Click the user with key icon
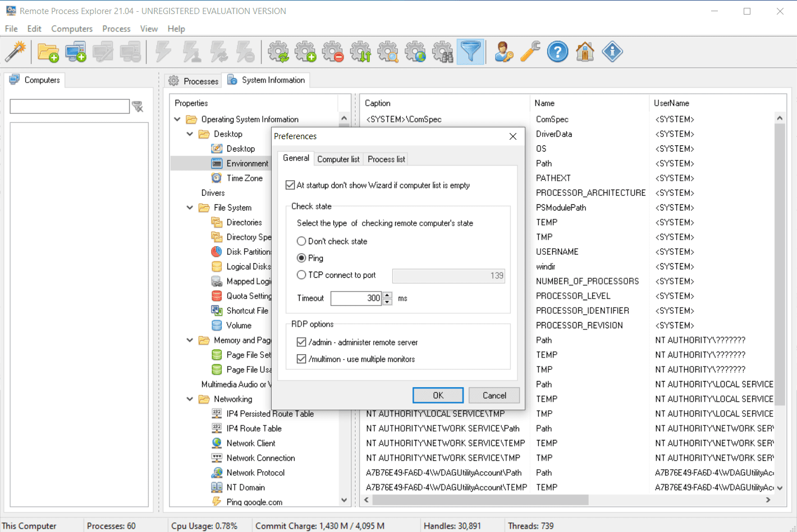The width and height of the screenshot is (797, 532). pyautogui.click(x=503, y=52)
